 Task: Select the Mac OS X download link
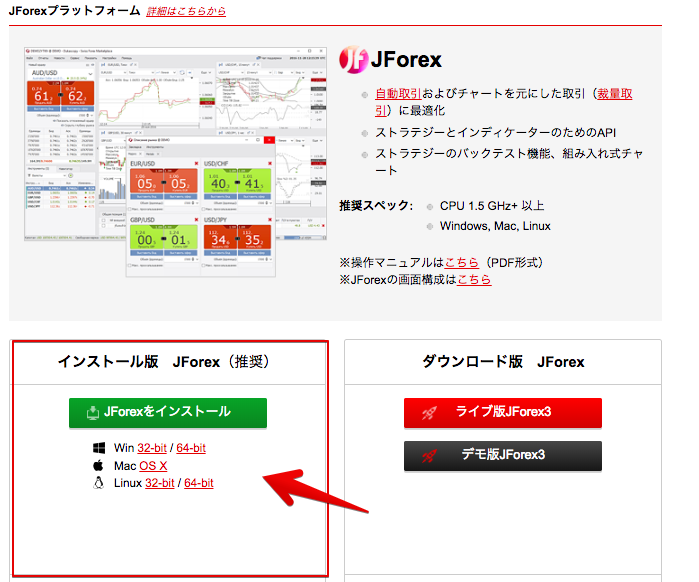click(153, 466)
